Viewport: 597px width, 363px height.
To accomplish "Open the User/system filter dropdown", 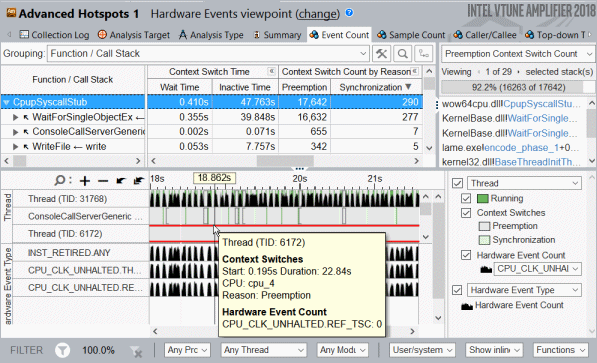I will point(422,350).
